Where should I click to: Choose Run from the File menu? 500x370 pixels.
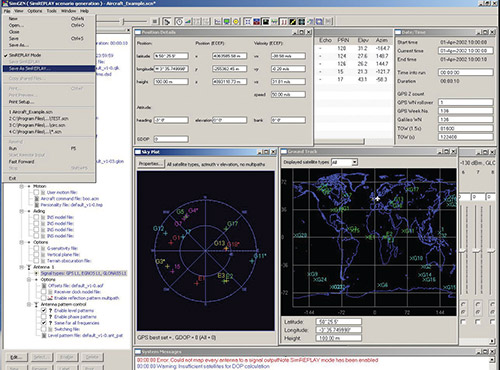click(49, 149)
